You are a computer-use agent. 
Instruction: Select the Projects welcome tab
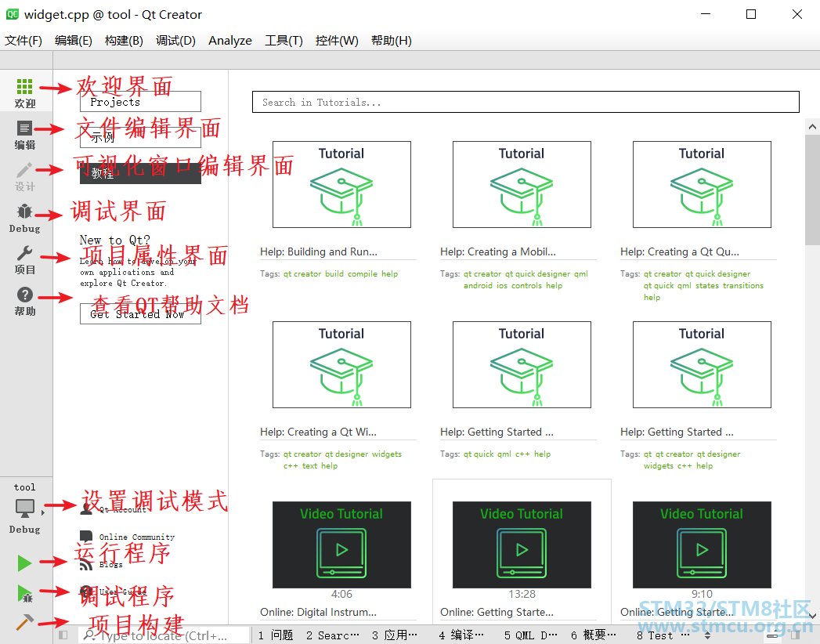[140, 102]
